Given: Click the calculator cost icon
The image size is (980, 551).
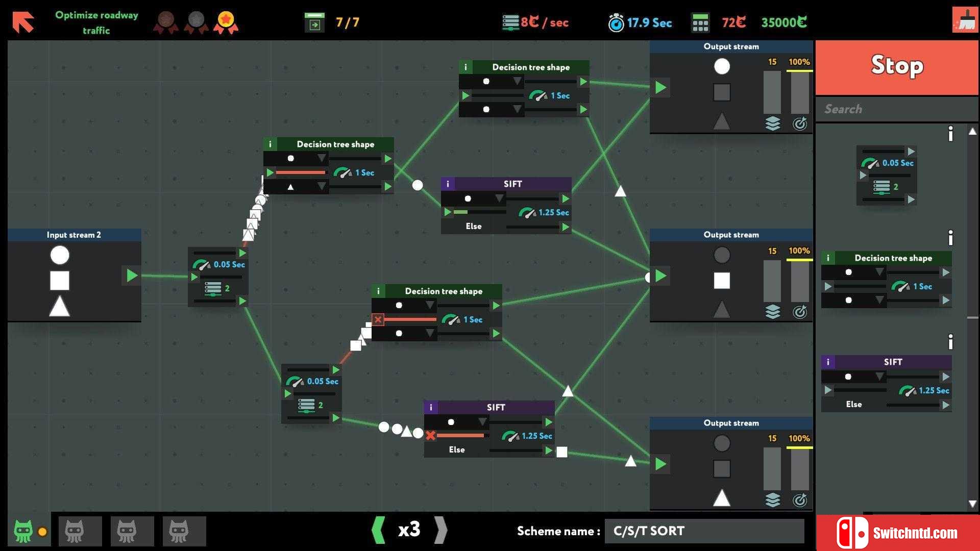Looking at the screenshot, I should (x=700, y=23).
